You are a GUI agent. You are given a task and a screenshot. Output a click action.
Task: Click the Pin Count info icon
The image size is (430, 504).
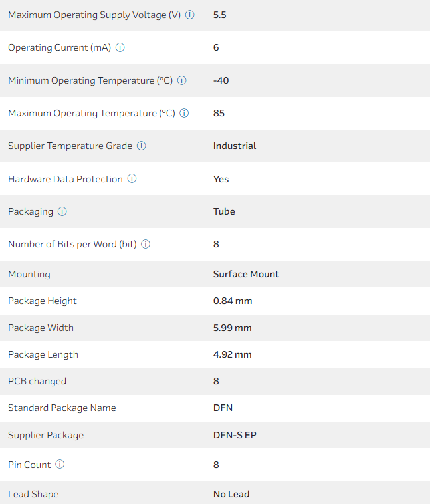point(60,465)
